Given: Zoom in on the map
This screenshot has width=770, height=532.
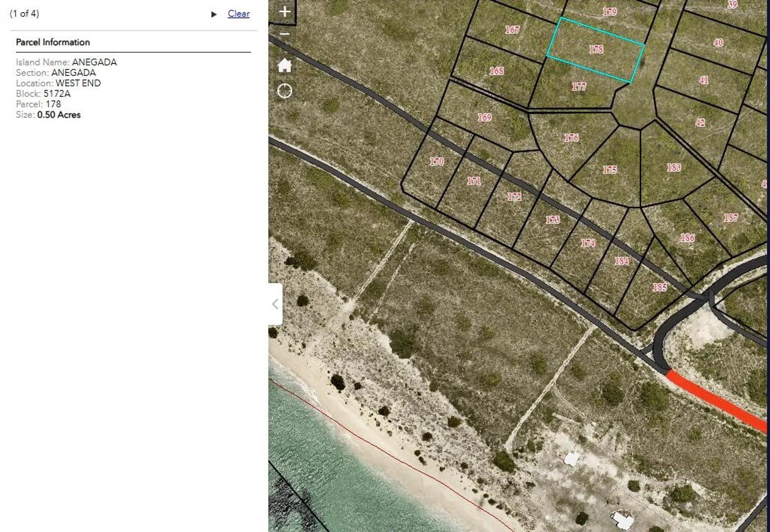Looking at the screenshot, I should tap(284, 12).
